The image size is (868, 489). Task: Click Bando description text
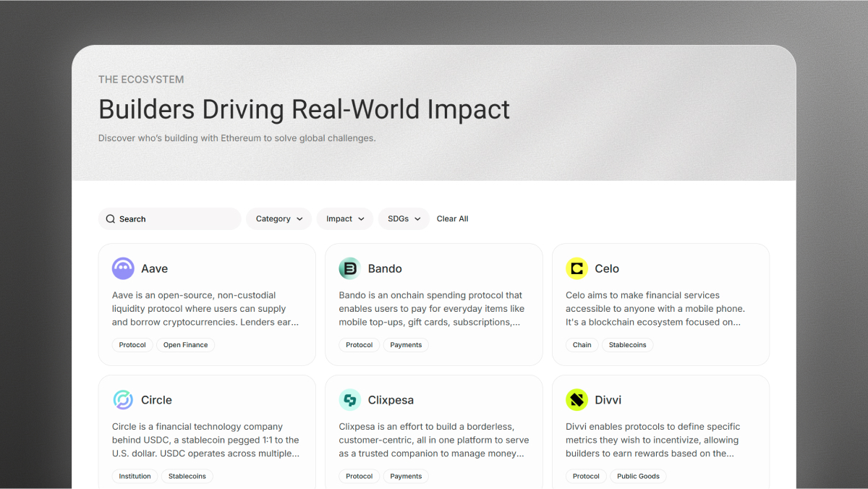432,309
